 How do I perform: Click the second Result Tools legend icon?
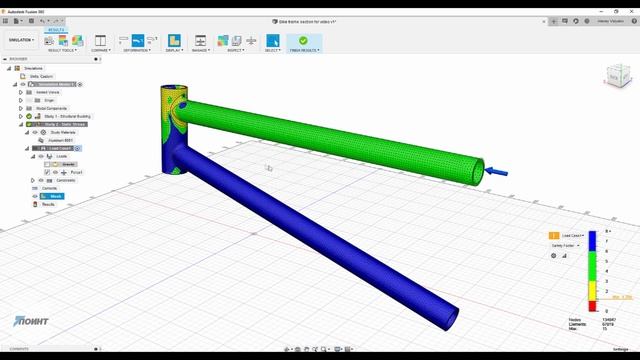[63, 40]
